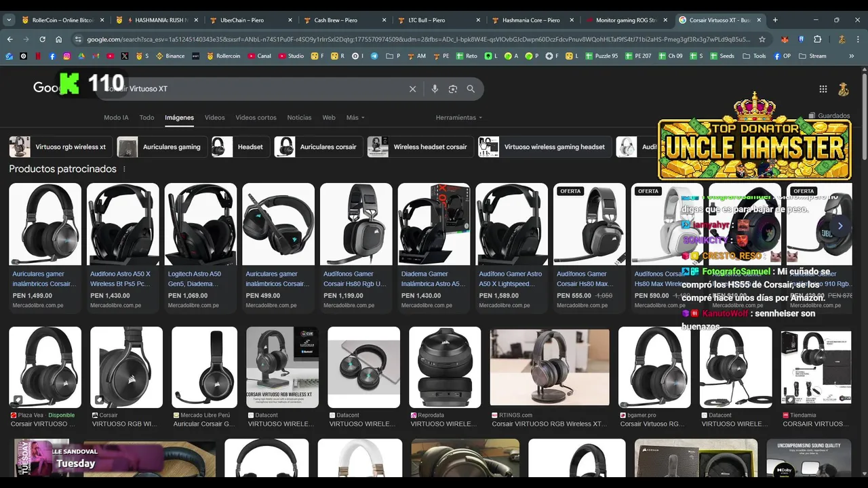The image size is (868, 488).
Task: Switch to the Todo results tab
Action: coord(146,117)
